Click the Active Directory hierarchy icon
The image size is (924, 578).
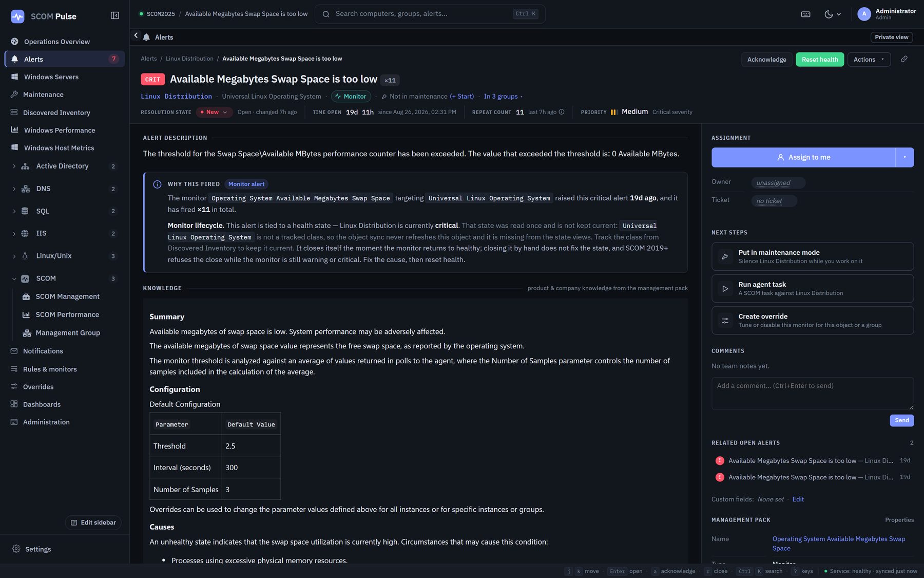tap(25, 166)
